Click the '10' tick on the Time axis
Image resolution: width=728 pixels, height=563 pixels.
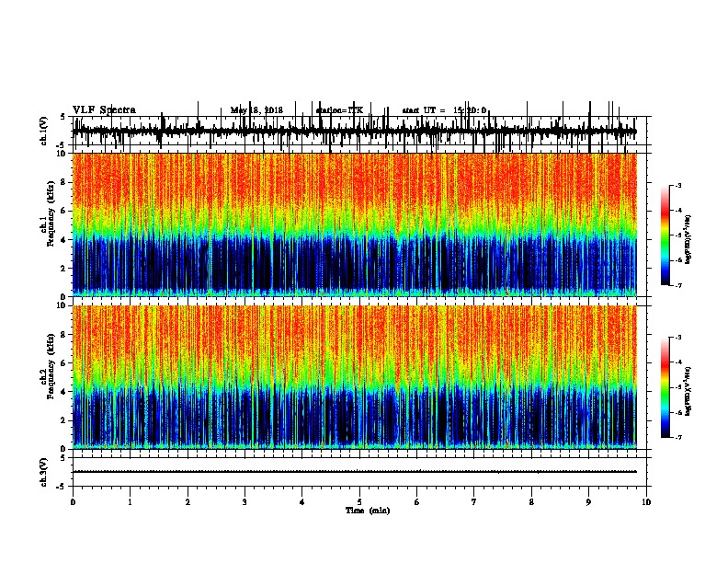click(646, 502)
